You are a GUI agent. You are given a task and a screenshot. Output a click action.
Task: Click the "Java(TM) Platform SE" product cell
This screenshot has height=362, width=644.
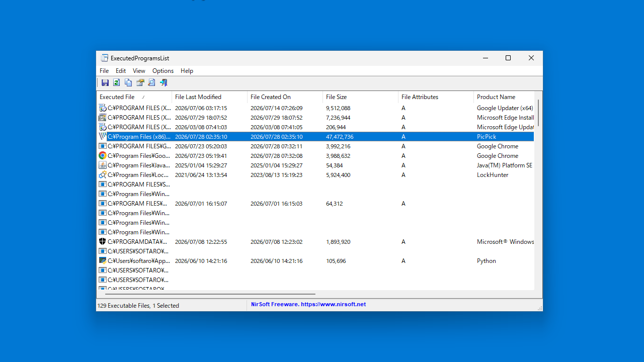504,165
